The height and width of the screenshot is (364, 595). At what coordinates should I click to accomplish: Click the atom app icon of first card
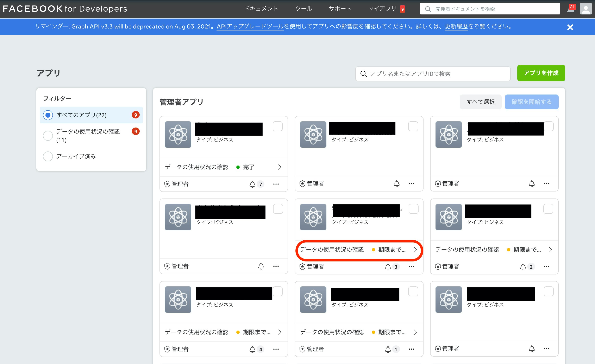tap(178, 135)
